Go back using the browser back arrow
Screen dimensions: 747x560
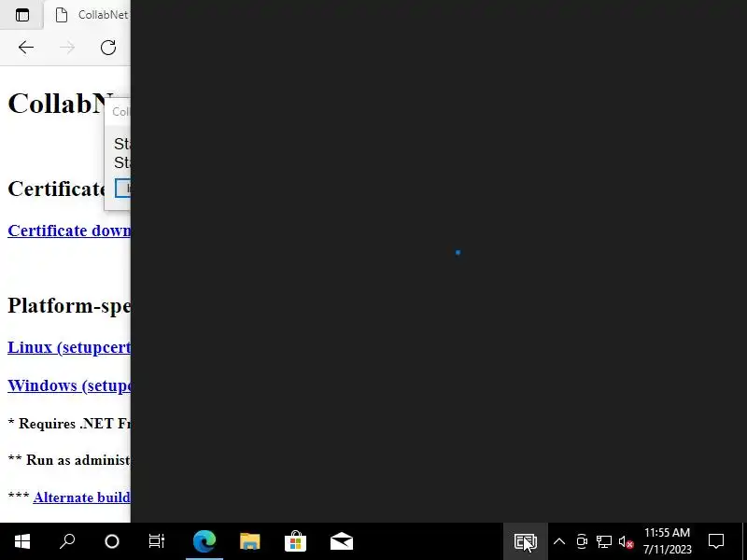(x=26, y=48)
